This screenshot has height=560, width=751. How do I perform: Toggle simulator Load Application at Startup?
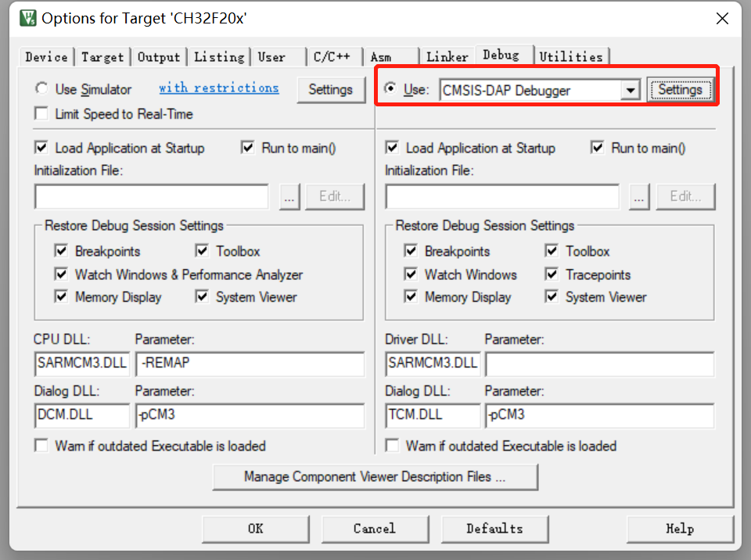41,148
